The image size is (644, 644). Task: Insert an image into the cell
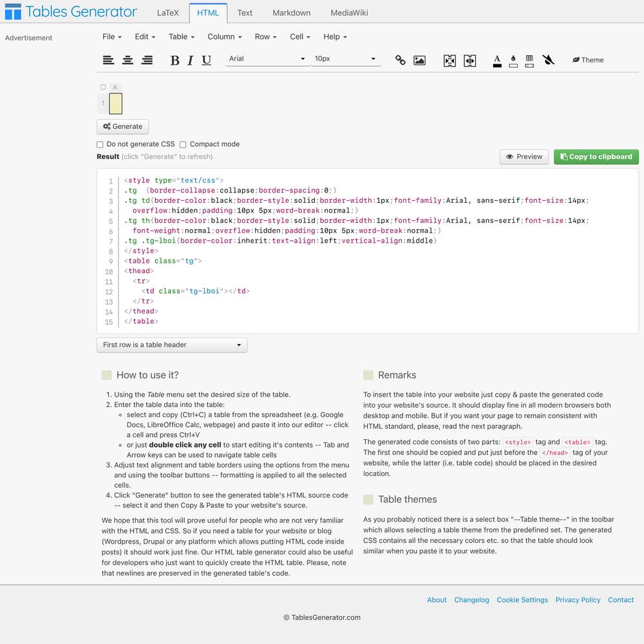coord(419,61)
